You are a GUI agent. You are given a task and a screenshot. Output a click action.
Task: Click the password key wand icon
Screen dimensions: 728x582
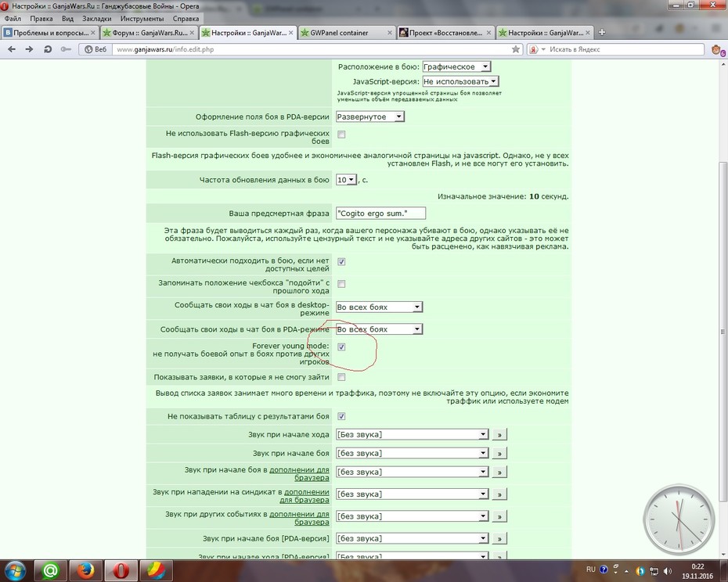(x=66, y=49)
